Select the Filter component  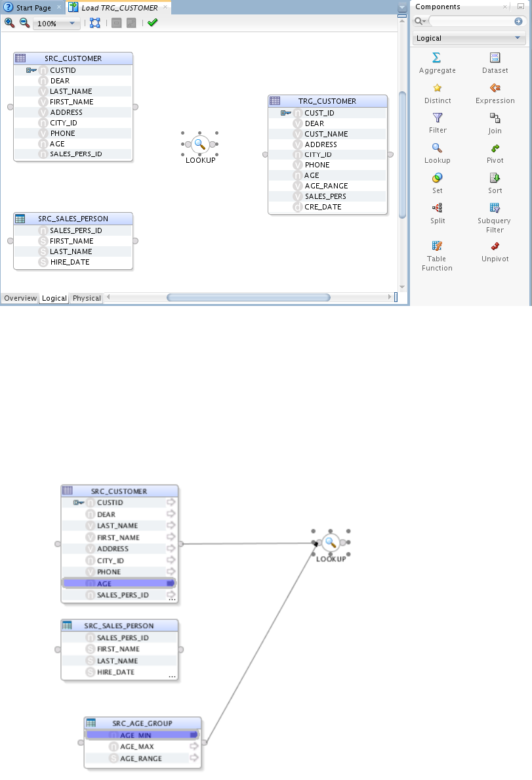438,123
